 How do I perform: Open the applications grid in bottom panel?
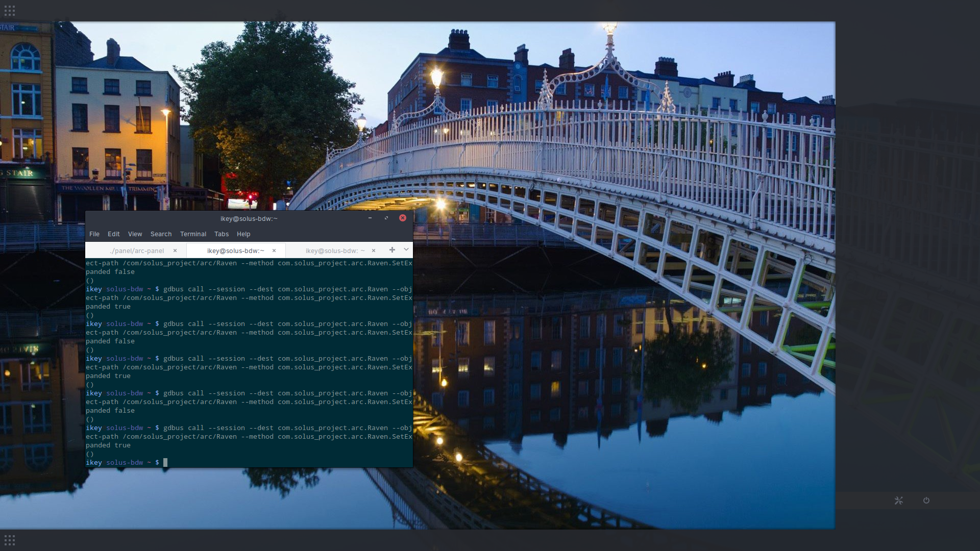click(x=9, y=540)
